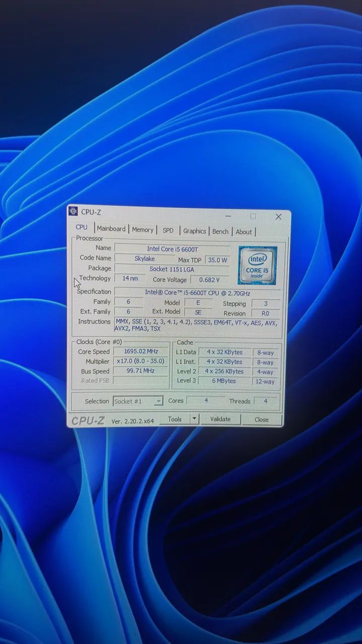Click the Name field Intel Core i5 6600T
Screen dimensions: 362x644
pyautogui.click(x=172, y=249)
